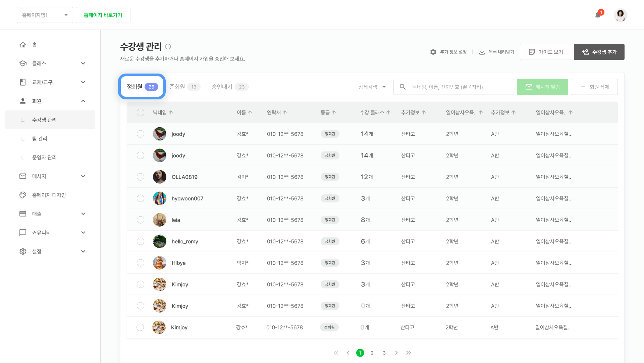Click the 홈페이지 디자인 palette icon
The image size is (644, 363).
[23, 195]
